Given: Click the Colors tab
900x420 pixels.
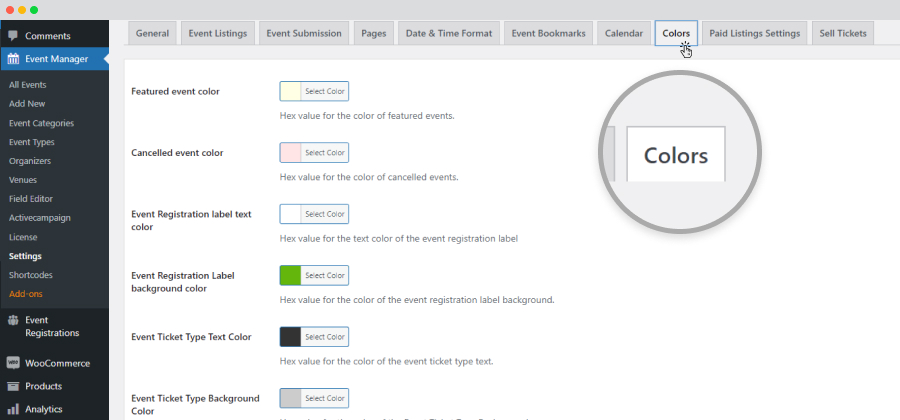Looking at the screenshot, I should pyautogui.click(x=676, y=33).
